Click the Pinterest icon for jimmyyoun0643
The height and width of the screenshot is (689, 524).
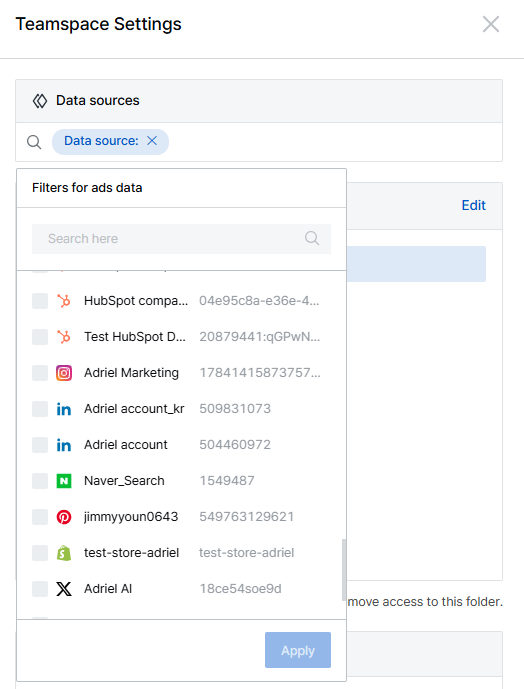(x=64, y=517)
